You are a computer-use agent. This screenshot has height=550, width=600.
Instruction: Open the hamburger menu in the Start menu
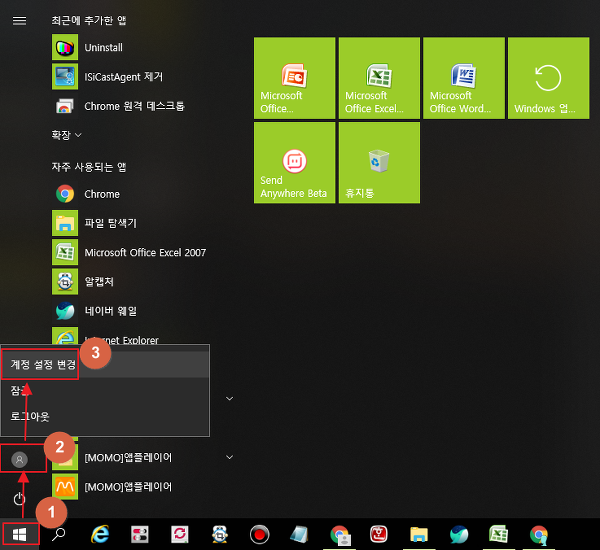coord(20,20)
